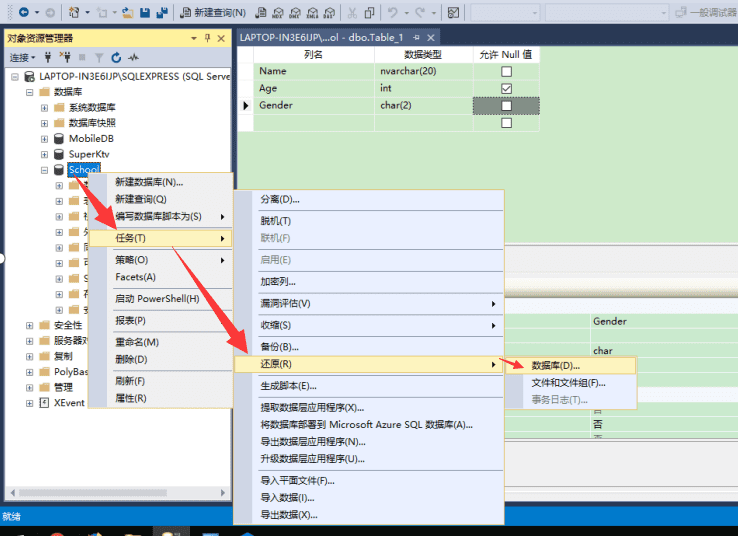Click connect object explorer plug icon
The width and height of the screenshot is (738, 536).
tap(48, 57)
